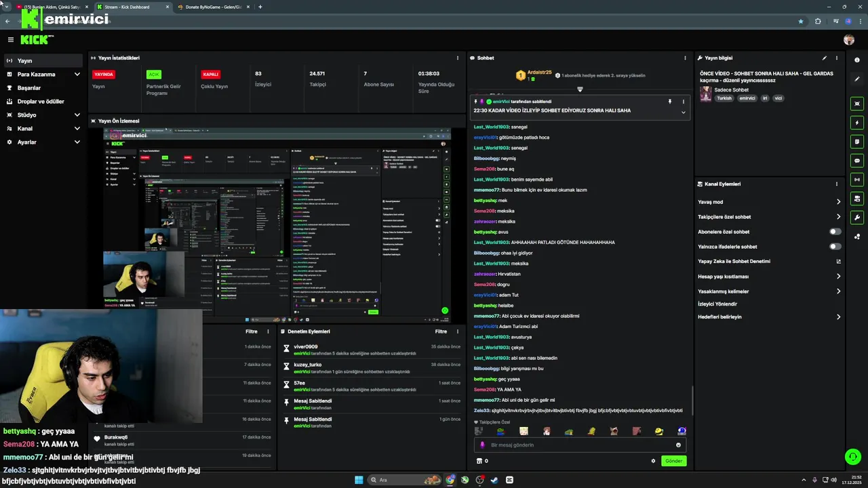The height and width of the screenshot is (488, 868).
Task: Switch to Donate ByNoGame browser tab
Action: 214,7
